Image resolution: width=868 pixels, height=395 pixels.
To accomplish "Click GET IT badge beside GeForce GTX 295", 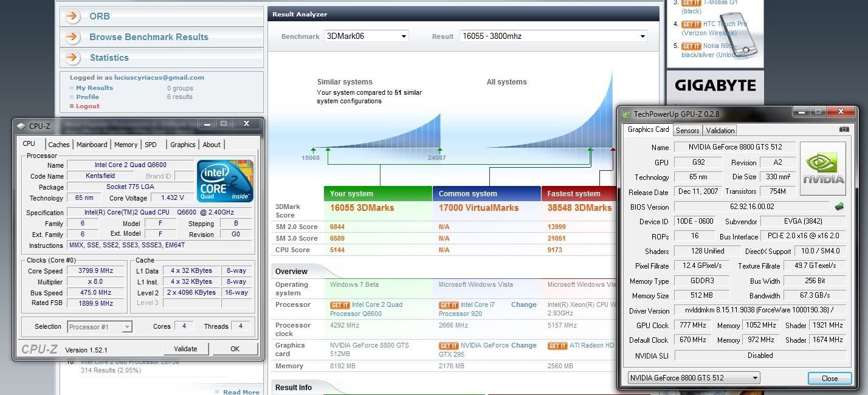I will [x=449, y=346].
